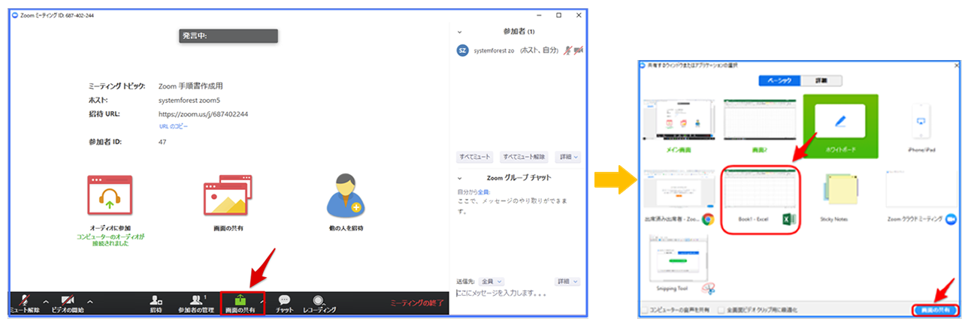The width and height of the screenshot is (980, 328).
Task: Click the chat message input field
Action: (x=518, y=292)
